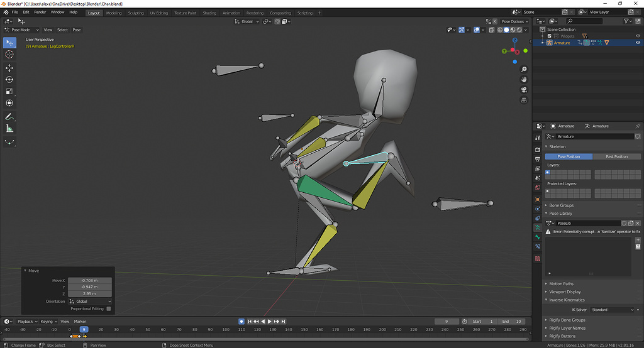Toggle viewport gizmo display button
The height and width of the screenshot is (348, 644).
[x=462, y=30]
